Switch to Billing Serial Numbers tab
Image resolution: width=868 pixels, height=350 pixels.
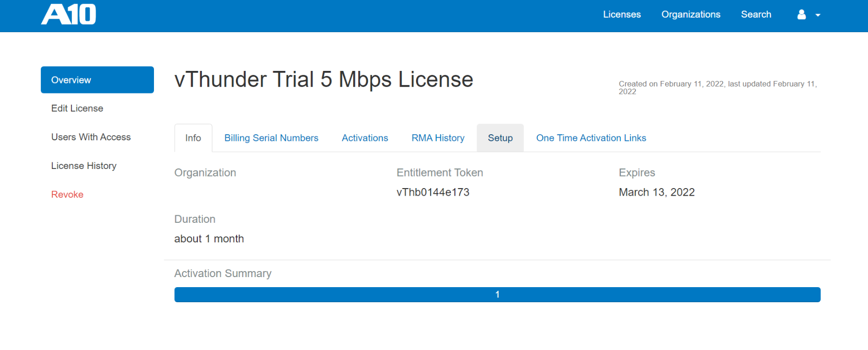[271, 138]
